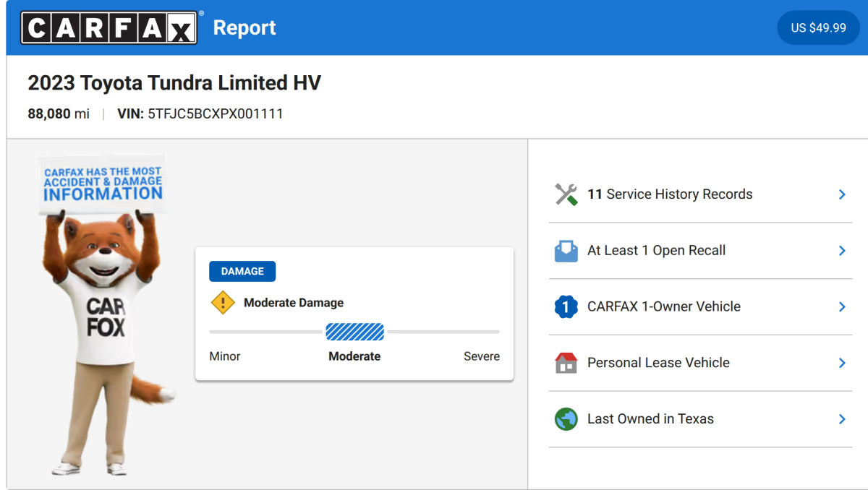Screen dimensions: 868x490
Task: Click the US $49.99 price button
Action: click(818, 27)
